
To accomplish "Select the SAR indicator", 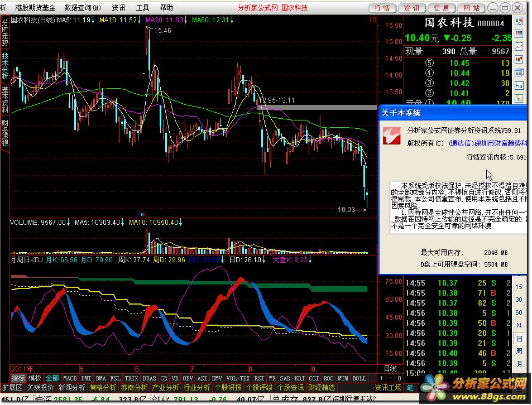I will (x=285, y=378).
